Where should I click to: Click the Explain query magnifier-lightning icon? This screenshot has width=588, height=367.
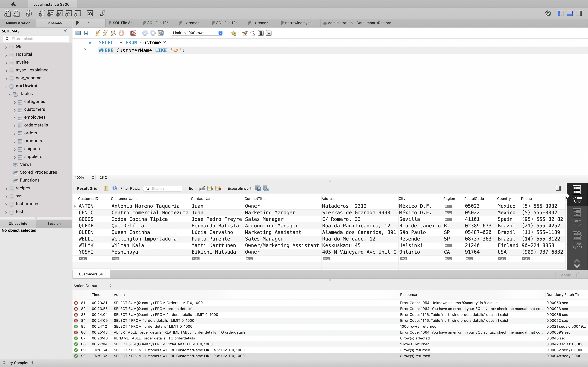pyautogui.click(x=114, y=33)
